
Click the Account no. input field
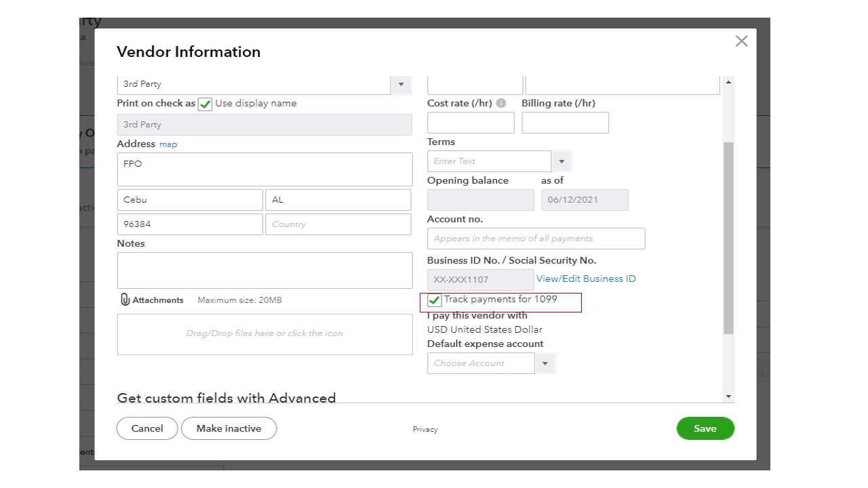click(x=536, y=239)
